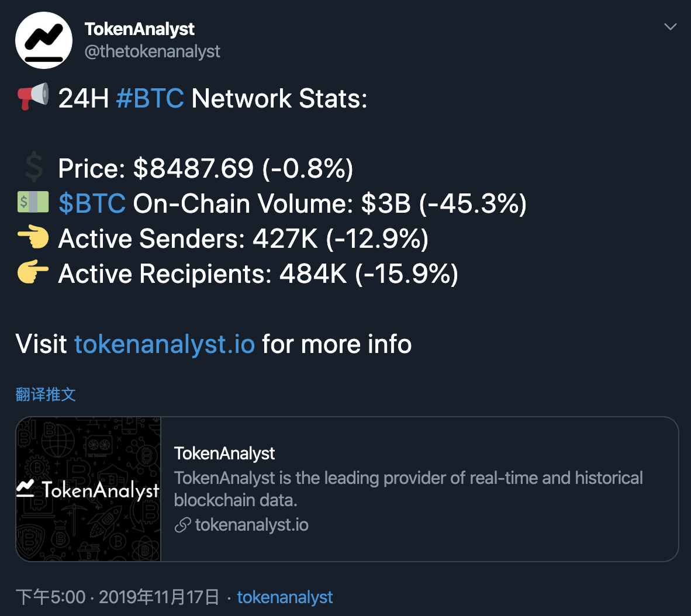Click the heavy dollar sign emoji
The width and height of the screenshot is (691, 616).
tap(33, 167)
